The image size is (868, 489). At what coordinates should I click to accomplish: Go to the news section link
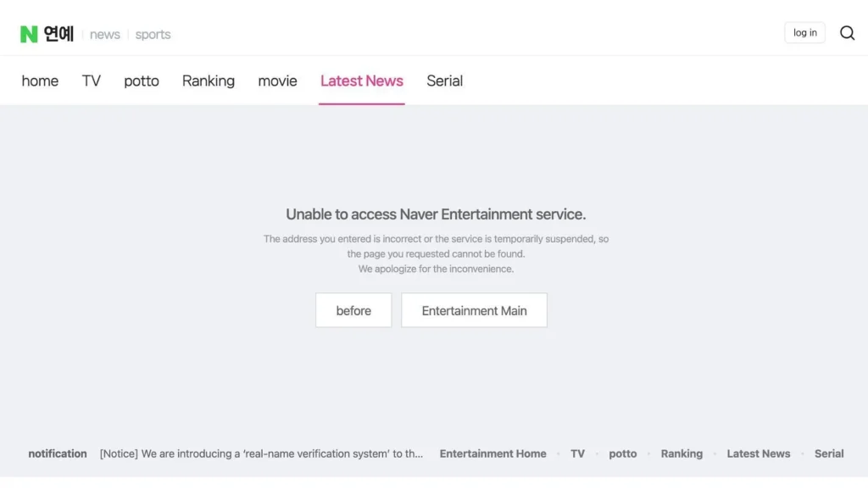tap(104, 34)
